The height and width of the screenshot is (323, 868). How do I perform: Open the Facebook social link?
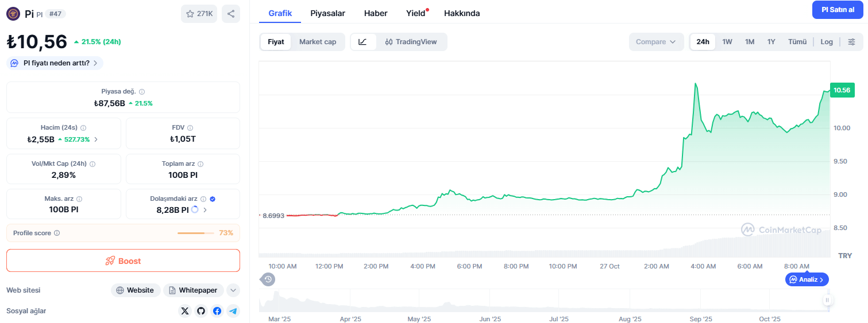click(x=217, y=311)
